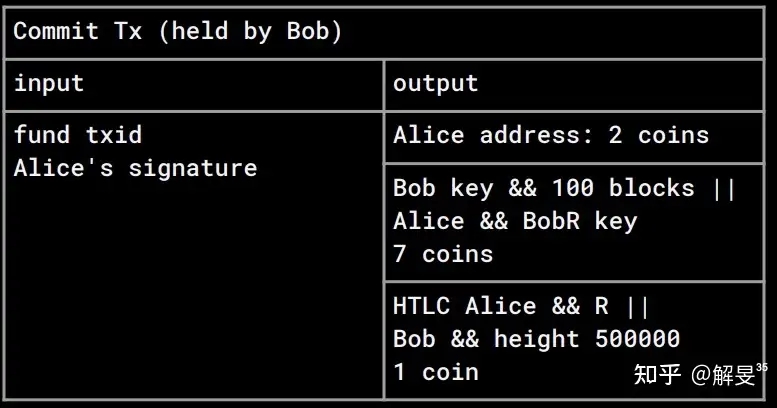Click the 'Commit Tx (held by Bob)' title

tap(177, 31)
